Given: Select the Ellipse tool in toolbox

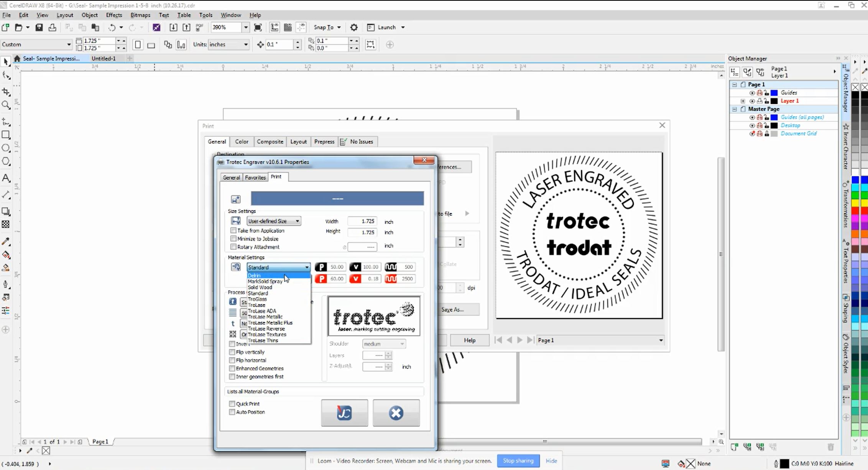Looking at the screenshot, I should click(x=6, y=148).
